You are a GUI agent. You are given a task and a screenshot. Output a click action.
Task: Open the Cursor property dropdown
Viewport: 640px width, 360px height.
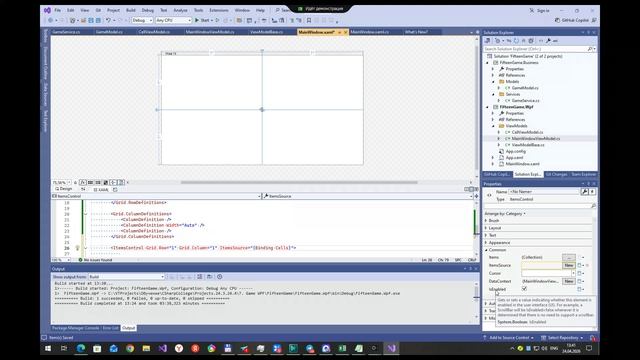[x=573, y=273]
